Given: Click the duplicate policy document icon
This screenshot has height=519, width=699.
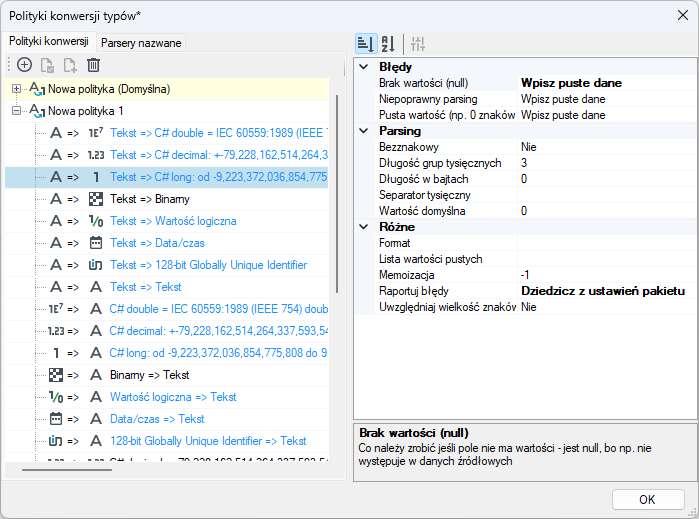Looking at the screenshot, I should [70, 65].
